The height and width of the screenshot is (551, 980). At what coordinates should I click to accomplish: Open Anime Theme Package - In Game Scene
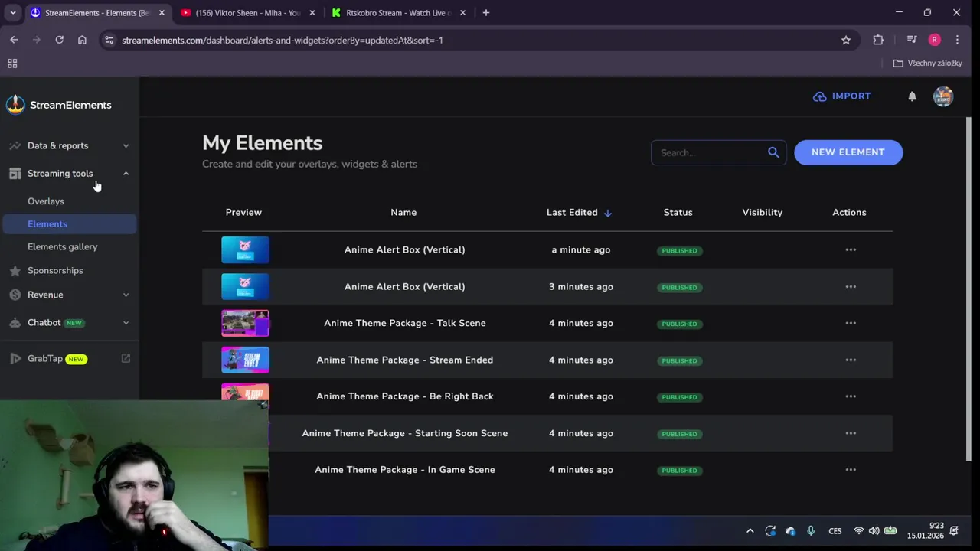click(x=405, y=470)
